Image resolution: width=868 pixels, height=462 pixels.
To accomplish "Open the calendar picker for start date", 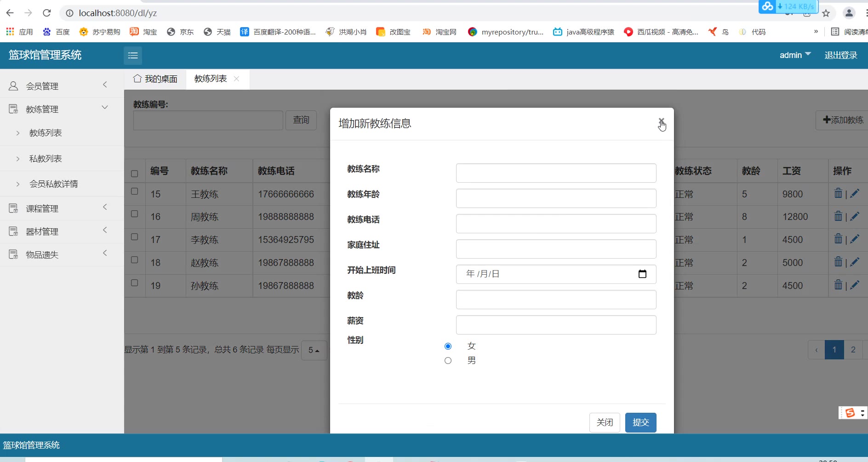I will point(642,274).
